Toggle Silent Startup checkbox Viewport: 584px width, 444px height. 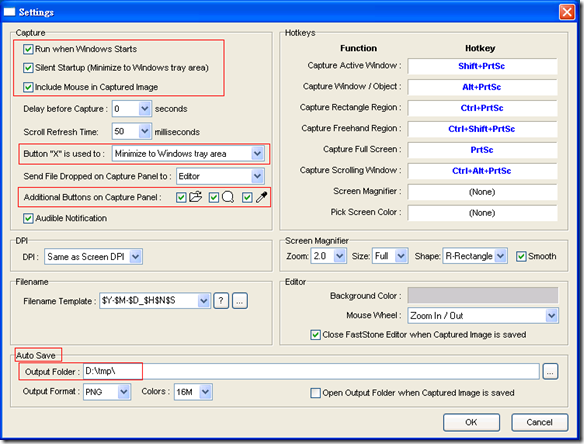(28, 68)
